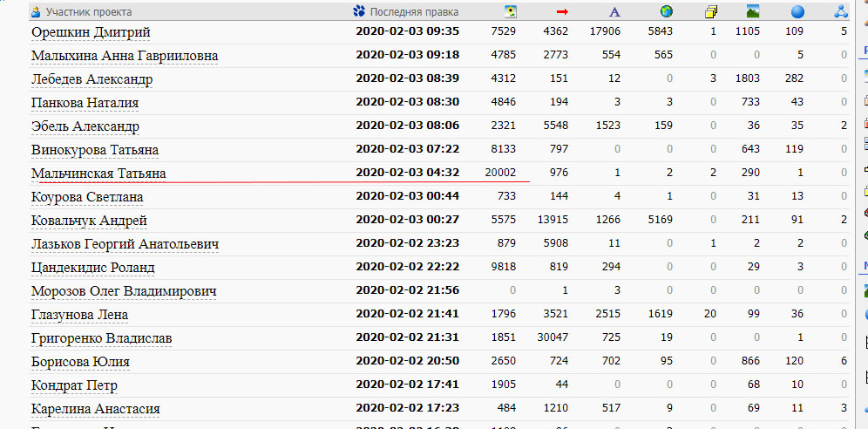Image resolution: width=868 pixels, height=429 pixels.
Task: Click on Григоренко Владислав name
Action: coord(101,337)
